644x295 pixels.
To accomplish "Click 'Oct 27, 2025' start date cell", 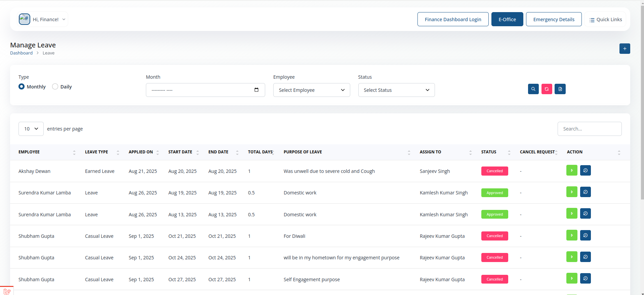I will [182, 280].
